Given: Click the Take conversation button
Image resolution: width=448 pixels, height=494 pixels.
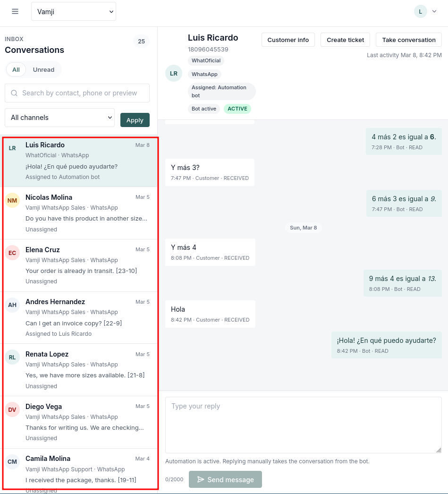Looking at the screenshot, I should point(408,40).
